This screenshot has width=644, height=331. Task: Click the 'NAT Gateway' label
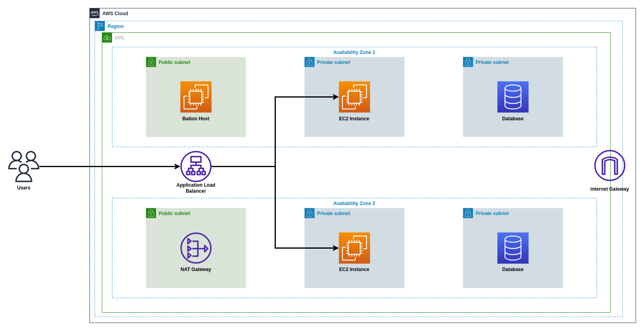tap(196, 269)
